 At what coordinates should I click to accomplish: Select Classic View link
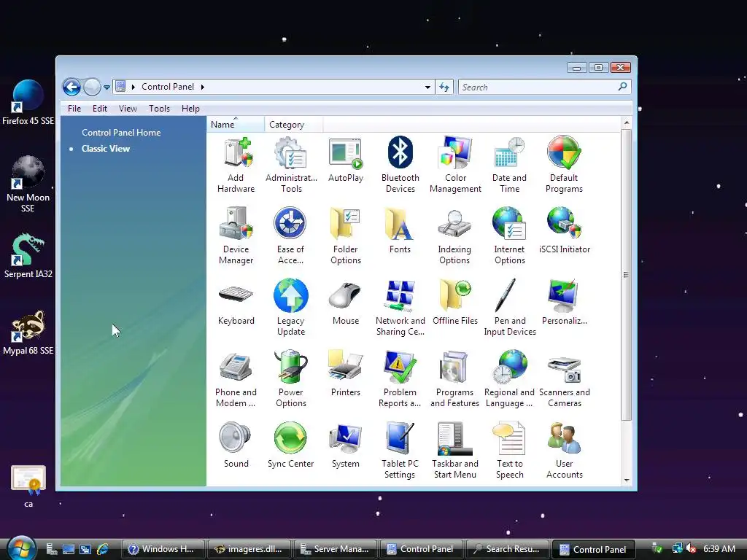pos(105,149)
